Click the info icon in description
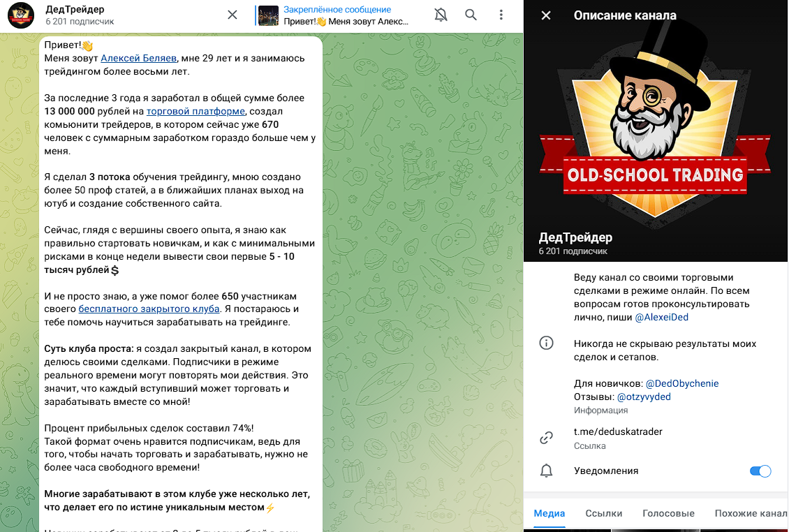This screenshot has width=796, height=532. pos(546,343)
